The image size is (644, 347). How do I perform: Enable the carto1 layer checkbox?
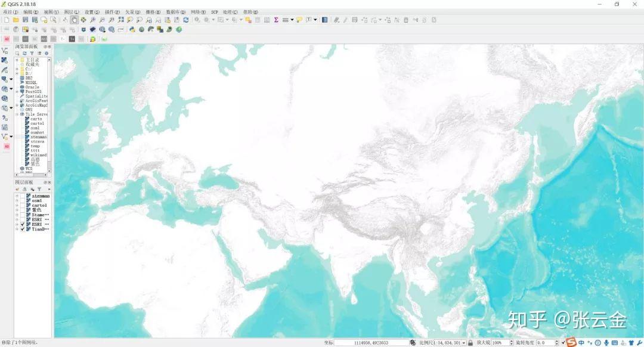(x=23, y=205)
